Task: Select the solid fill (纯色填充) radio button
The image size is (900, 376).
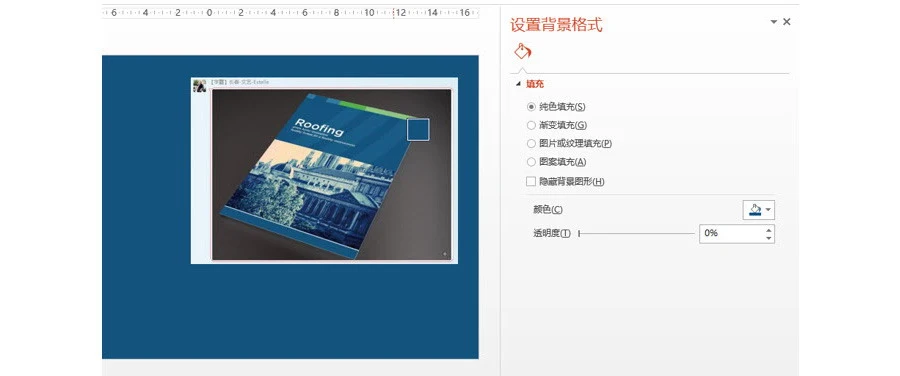Action: pyautogui.click(x=531, y=107)
